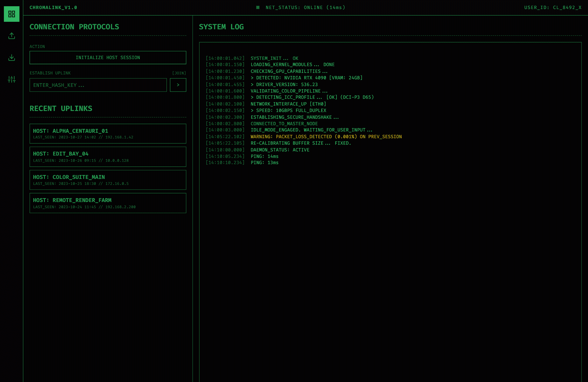Select the ALPHA_CENTAURI_01 host uplink

pyautogui.click(x=108, y=134)
